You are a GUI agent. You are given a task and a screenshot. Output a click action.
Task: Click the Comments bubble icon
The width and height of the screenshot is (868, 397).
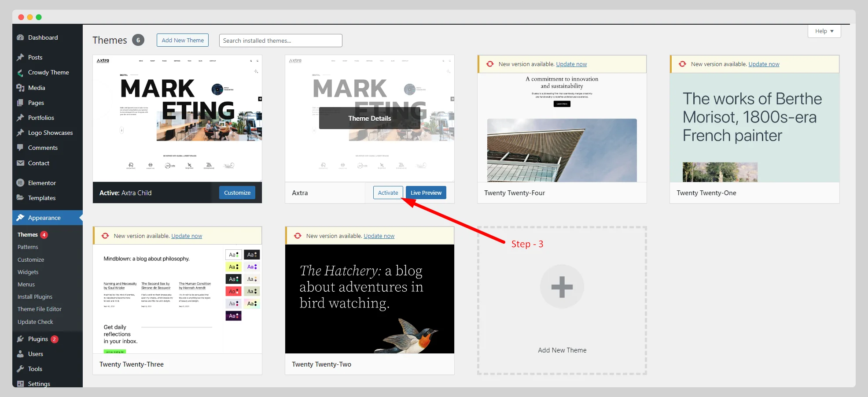(20, 148)
